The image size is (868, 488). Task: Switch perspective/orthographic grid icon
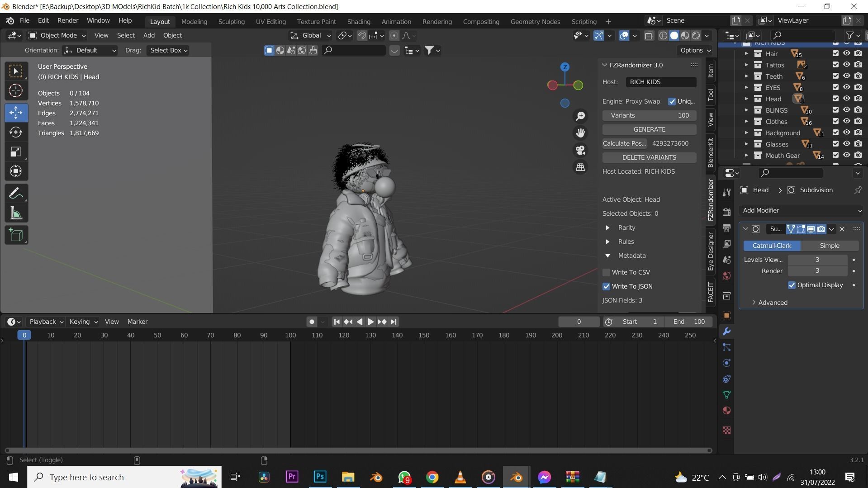(580, 167)
